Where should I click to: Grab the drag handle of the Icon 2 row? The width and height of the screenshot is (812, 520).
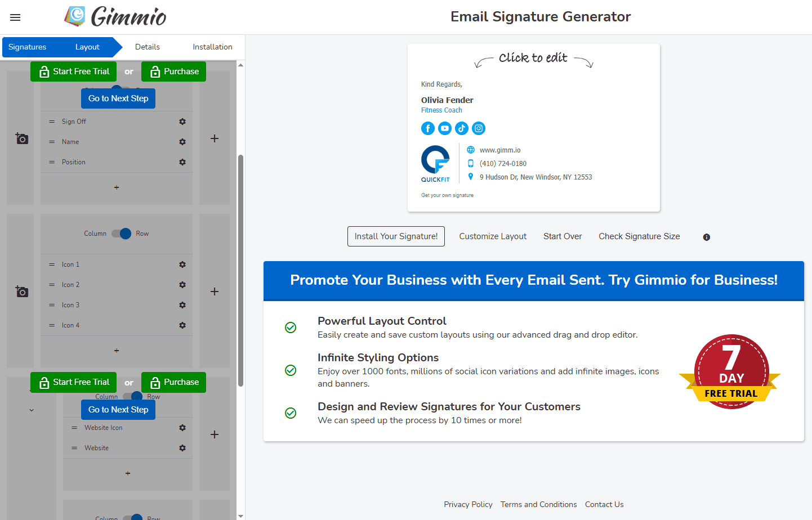coord(52,285)
